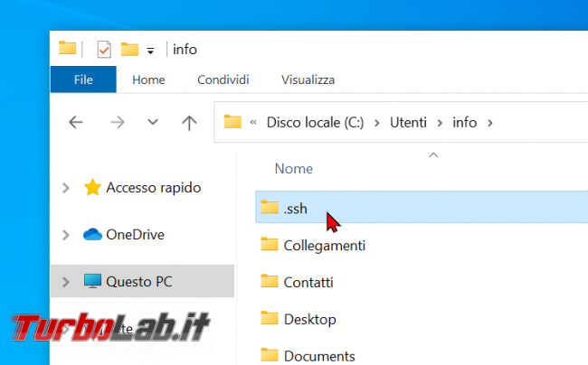
Task: Select Questo PC in the navigation pane
Action: (139, 282)
